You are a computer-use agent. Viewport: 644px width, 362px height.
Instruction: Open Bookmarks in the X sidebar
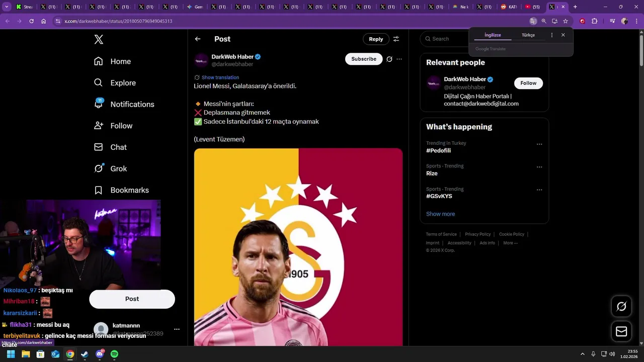122,190
